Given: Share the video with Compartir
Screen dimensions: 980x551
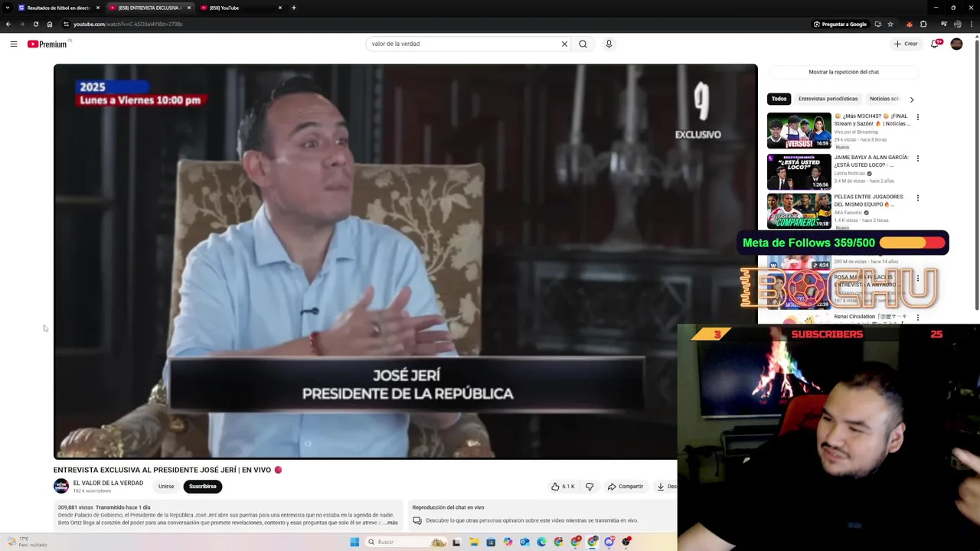Looking at the screenshot, I should (626, 486).
